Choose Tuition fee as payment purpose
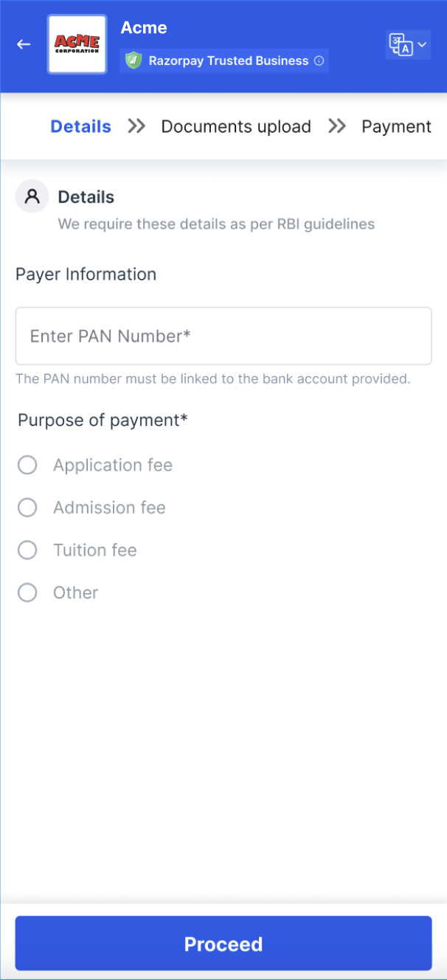The height and width of the screenshot is (980, 447). tap(27, 550)
